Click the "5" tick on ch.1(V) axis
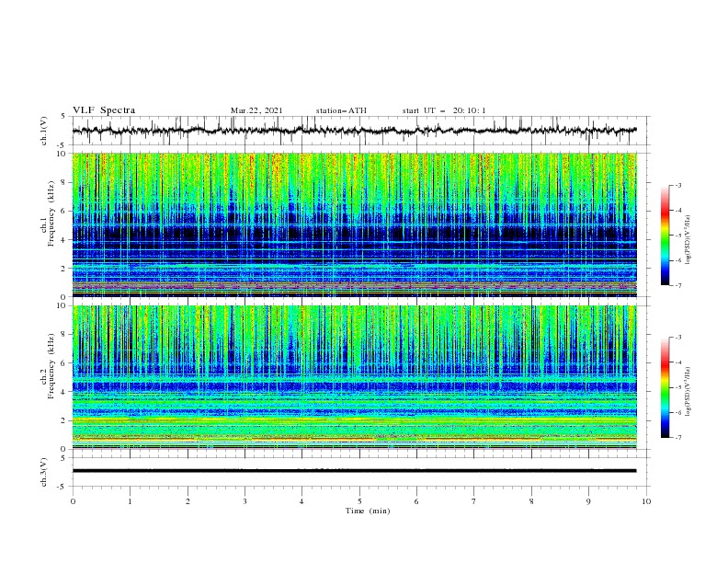 click(x=64, y=117)
